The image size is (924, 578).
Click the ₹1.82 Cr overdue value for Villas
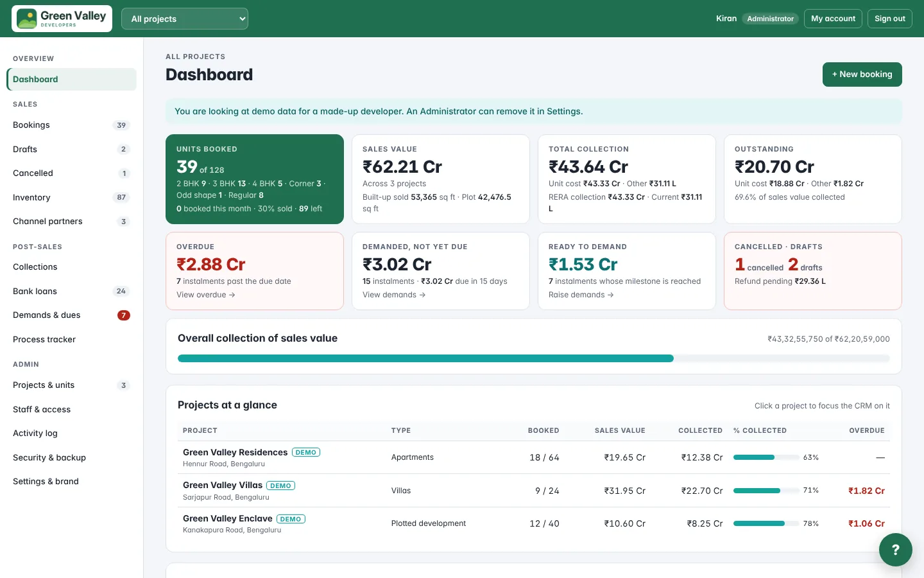coord(866,491)
